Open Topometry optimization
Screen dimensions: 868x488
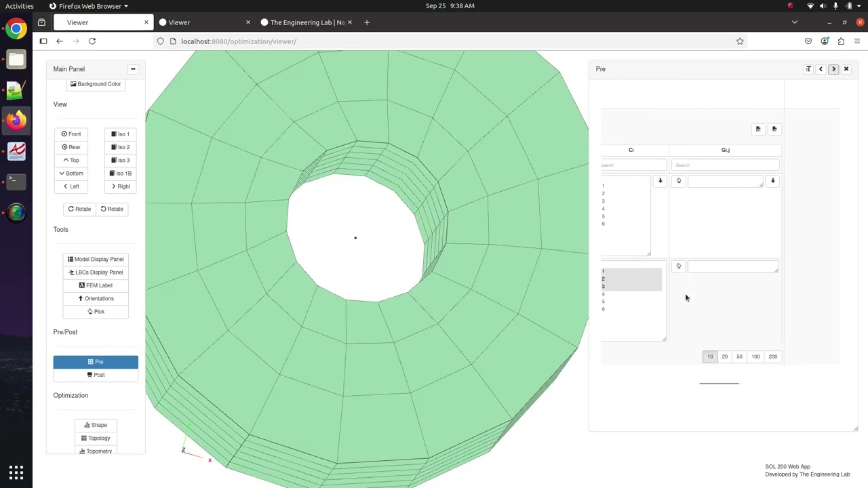(96, 451)
